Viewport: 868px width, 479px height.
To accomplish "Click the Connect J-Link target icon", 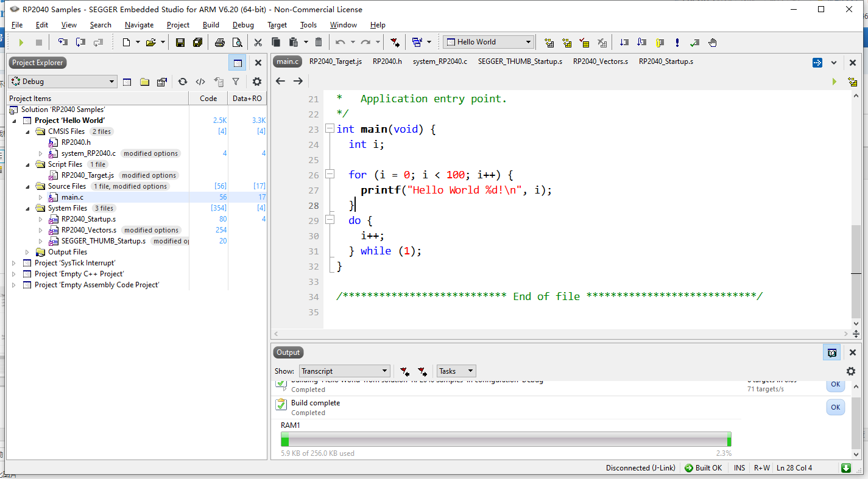I will pyautogui.click(x=395, y=42).
